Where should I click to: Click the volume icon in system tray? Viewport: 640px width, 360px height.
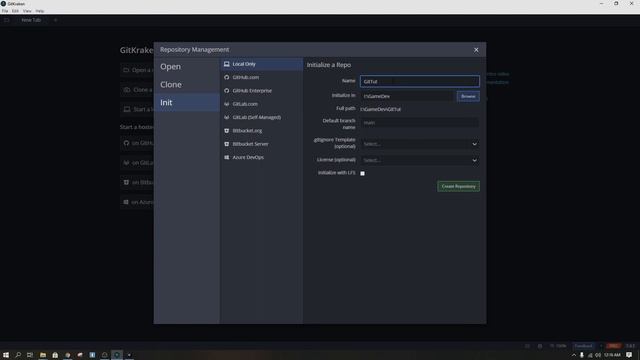click(598, 355)
